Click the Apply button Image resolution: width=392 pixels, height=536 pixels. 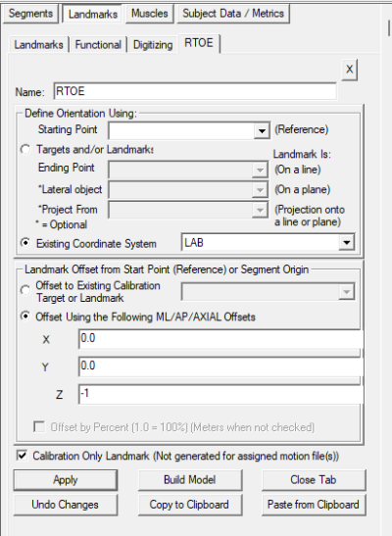(66, 480)
